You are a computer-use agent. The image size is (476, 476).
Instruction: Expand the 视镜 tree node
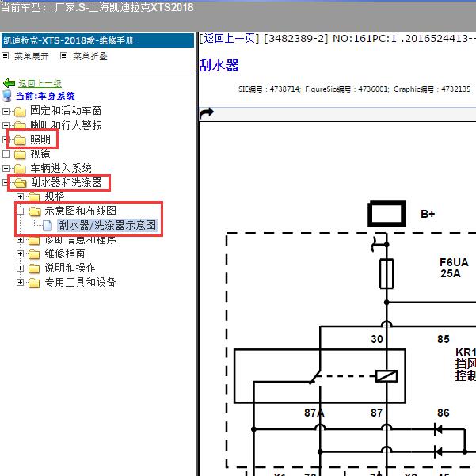(x=6, y=154)
